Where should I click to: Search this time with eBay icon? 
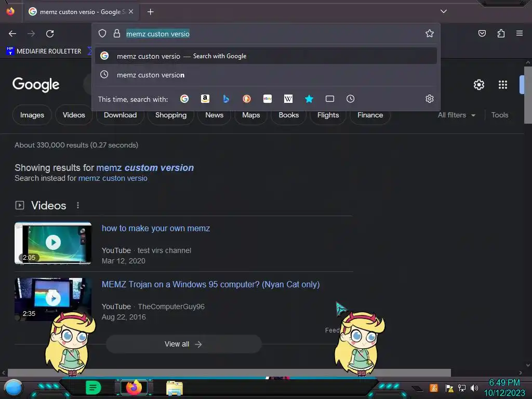pos(268,99)
